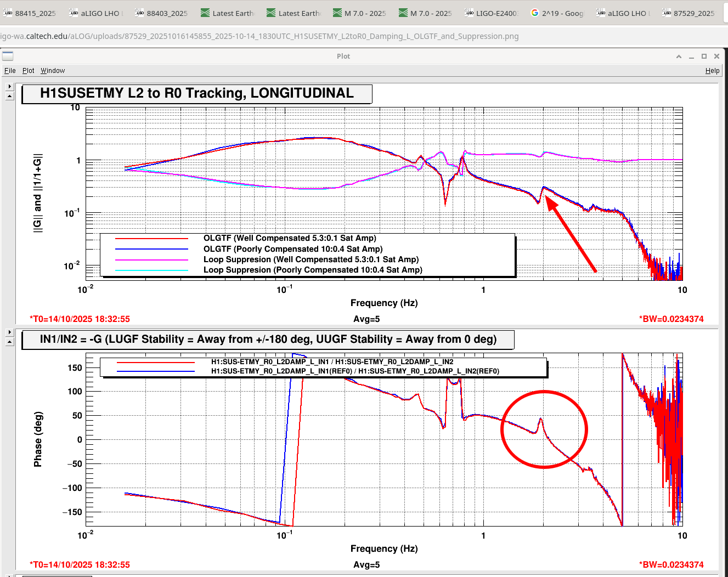Viewport: 728px width, 577px height.
Task: Maximize the Plot window
Action: tap(704, 56)
